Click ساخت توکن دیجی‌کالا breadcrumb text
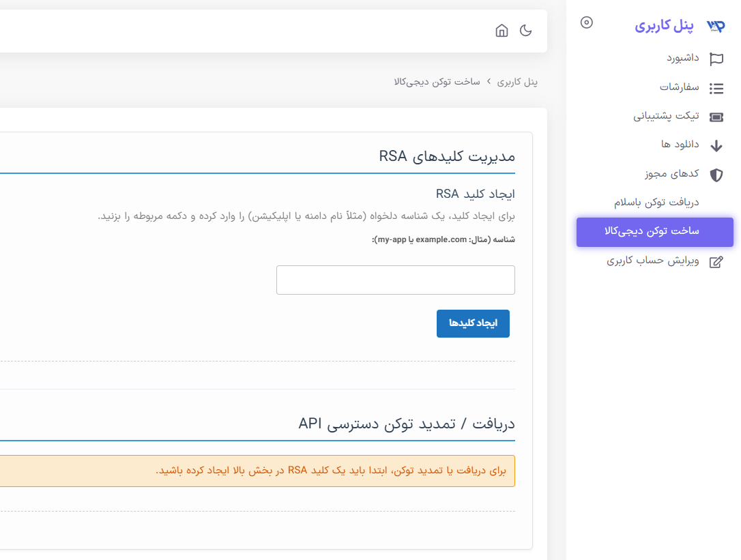741x560 pixels. click(x=437, y=83)
